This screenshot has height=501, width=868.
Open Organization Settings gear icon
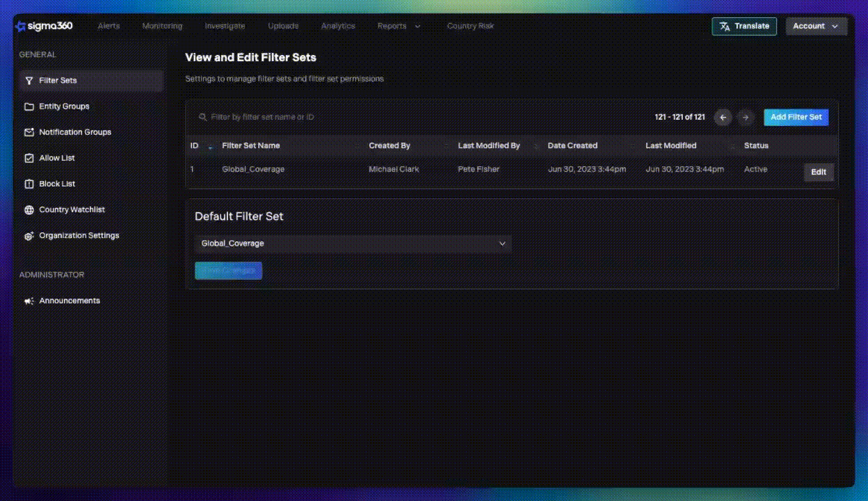(x=29, y=235)
